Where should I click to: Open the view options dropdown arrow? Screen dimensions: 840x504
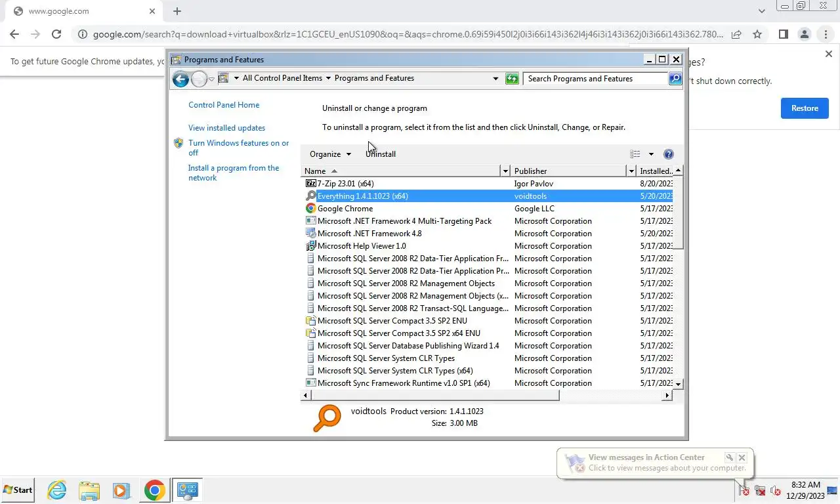651,154
